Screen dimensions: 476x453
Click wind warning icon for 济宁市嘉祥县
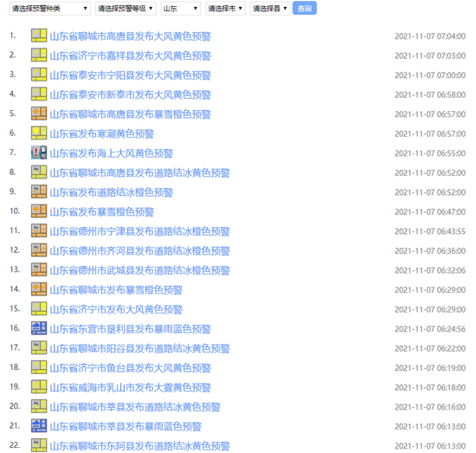[x=39, y=55]
